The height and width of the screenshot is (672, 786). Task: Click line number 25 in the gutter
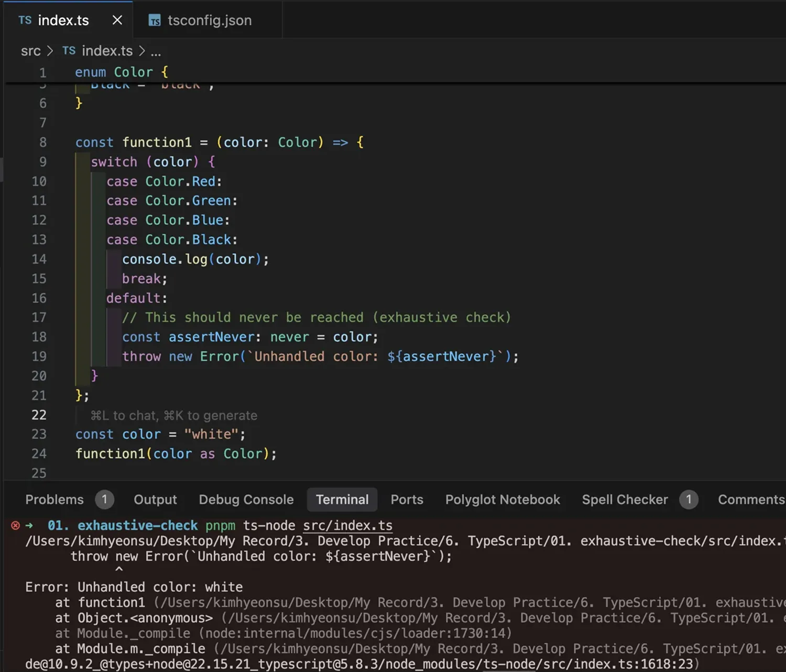tap(39, 473)
